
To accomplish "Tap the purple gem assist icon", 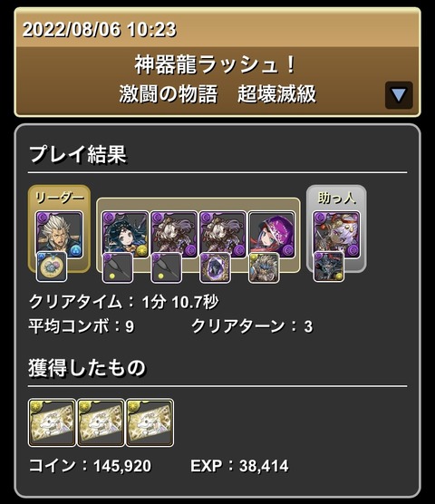I will [x=215, y=267].
